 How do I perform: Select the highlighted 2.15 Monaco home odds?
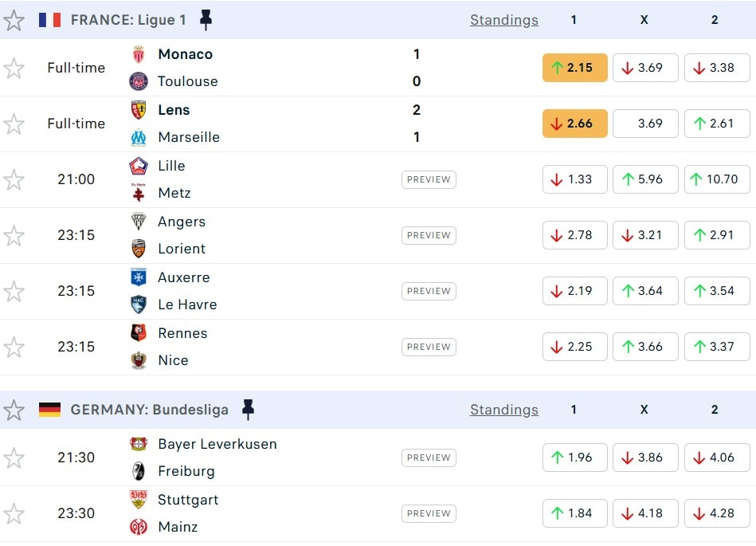coord(574,68)
